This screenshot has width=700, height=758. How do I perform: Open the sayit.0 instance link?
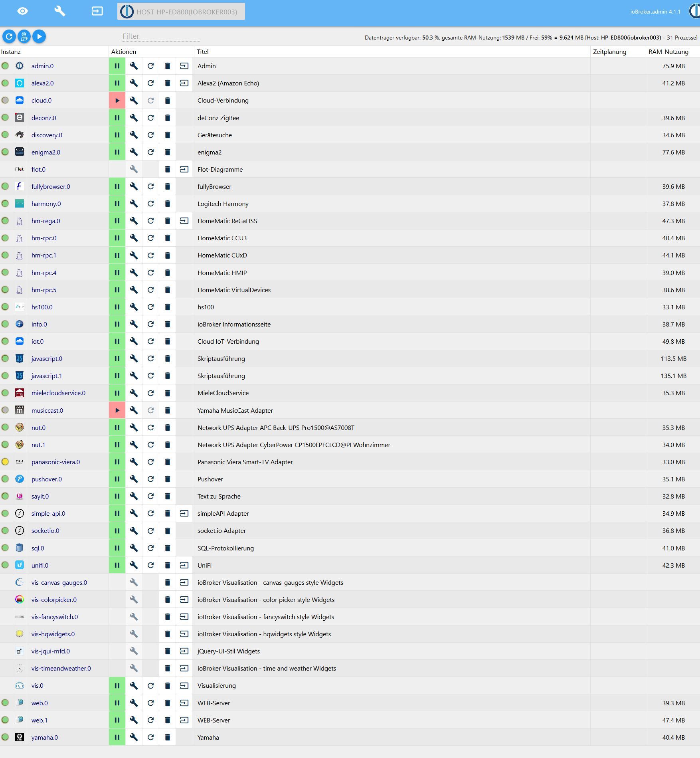pos(40,496)
